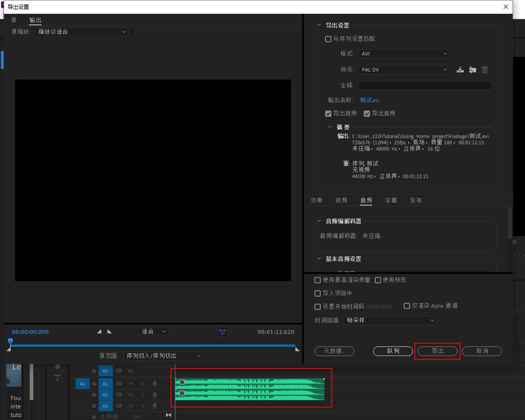Click the master track go-to-end icon
Image resolution: width=525 pixels, height=420 pixels.
[x=168, y=415]
